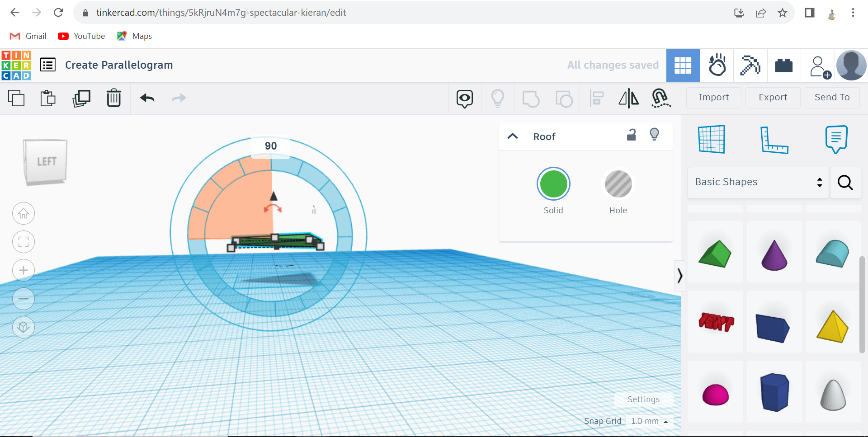
Task: Open the Basic Shapes dropdown
Action: point(758,182)
